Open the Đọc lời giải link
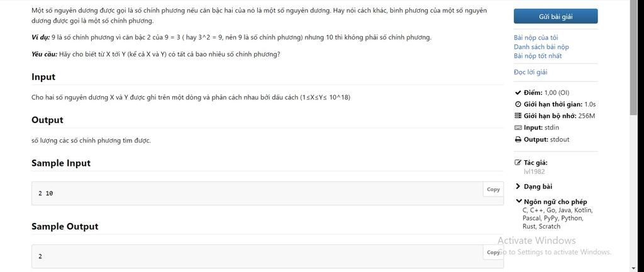 pos(530,72)
